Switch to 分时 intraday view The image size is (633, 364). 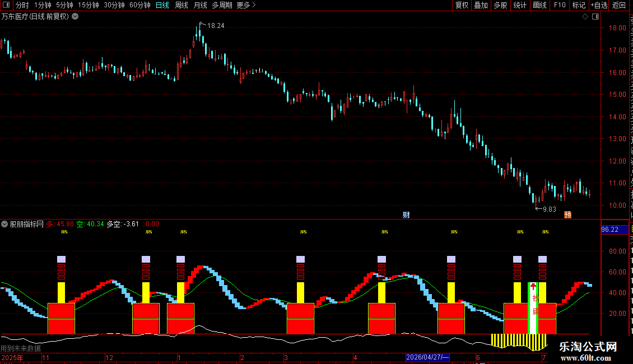(22, 5)
